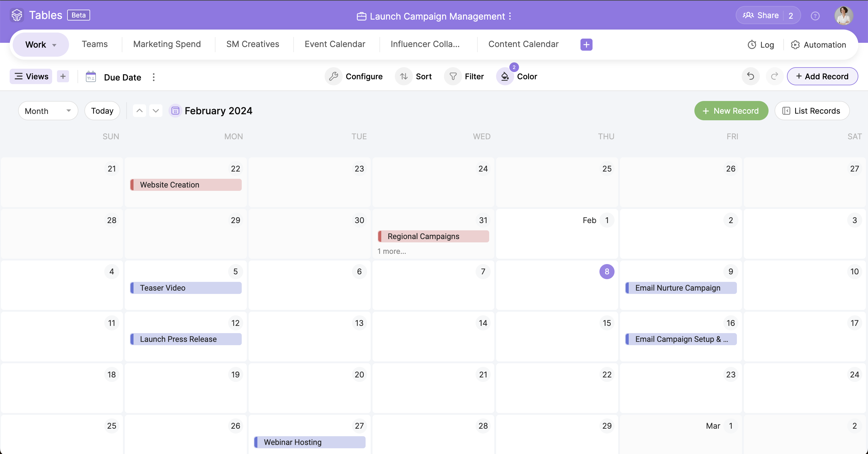Open the Due Date more options menu

153,77
